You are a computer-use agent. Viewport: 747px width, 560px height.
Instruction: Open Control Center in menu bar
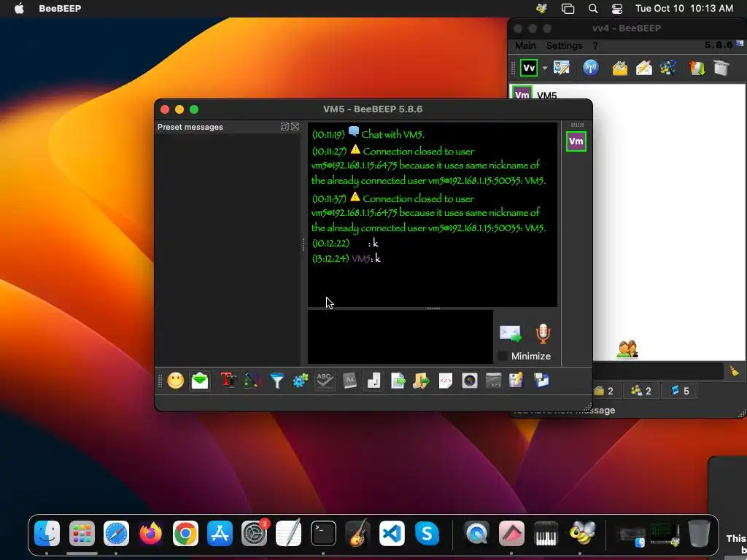(617, 8)
